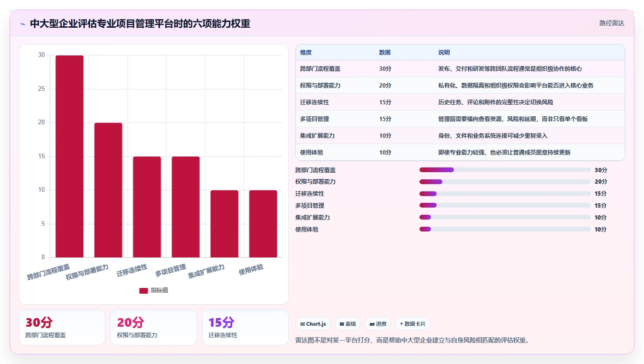This screenshot has height=364, width=644.
Task: Click the 跨部门流程覆盖 progress bar
Action: tap(505, 170)
